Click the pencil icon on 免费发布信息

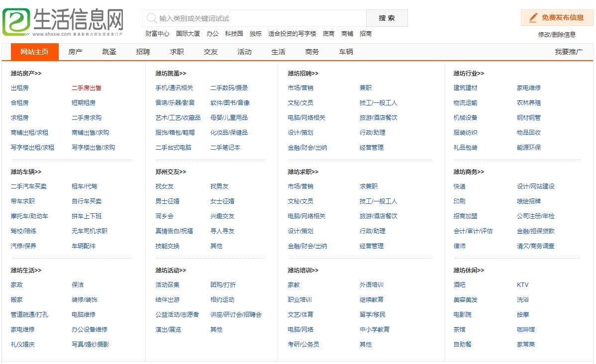[533, 17]
